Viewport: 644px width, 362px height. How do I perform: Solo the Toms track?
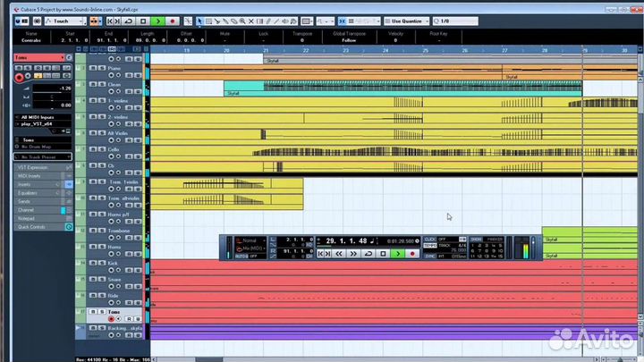click(x=100, y=311)
